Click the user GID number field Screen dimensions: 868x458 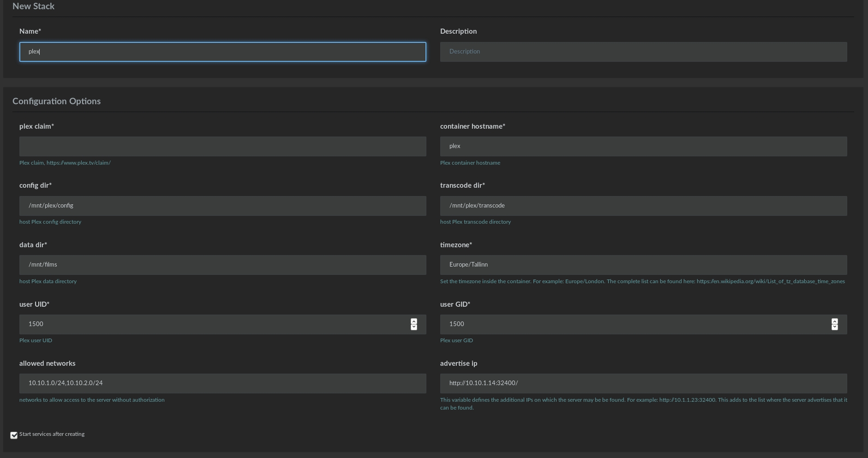643,324
